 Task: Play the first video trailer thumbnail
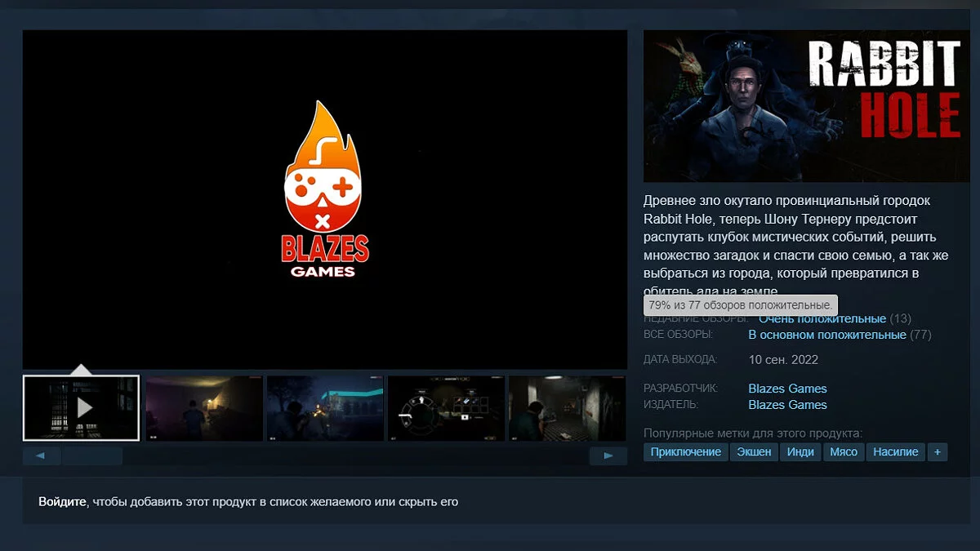tap(82, 407)
